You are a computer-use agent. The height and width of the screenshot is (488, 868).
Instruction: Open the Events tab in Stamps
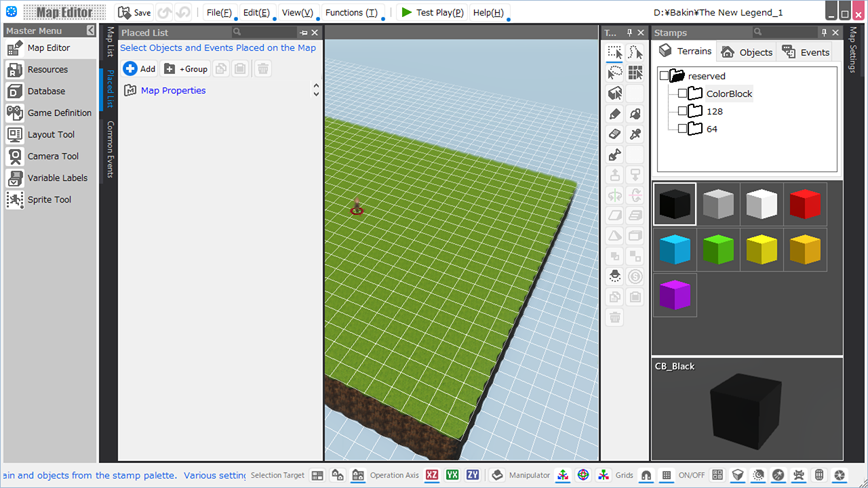pyautogui.click(x=806, y=52)
